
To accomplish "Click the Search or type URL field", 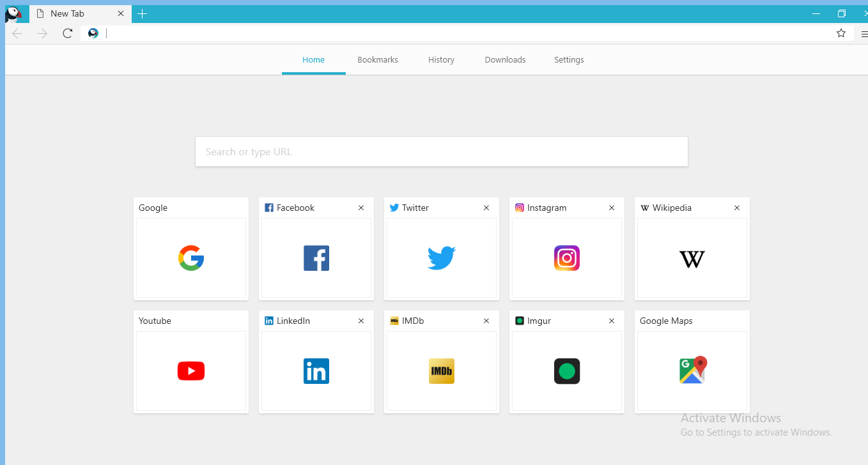I will click(x=441, y=151).
